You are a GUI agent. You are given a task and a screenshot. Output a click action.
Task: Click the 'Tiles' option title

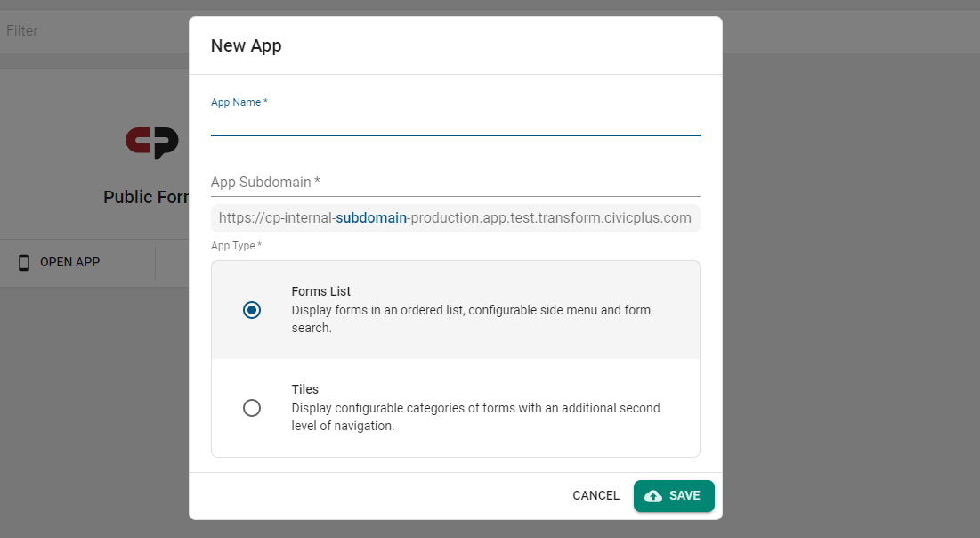(x=305, y=389)
